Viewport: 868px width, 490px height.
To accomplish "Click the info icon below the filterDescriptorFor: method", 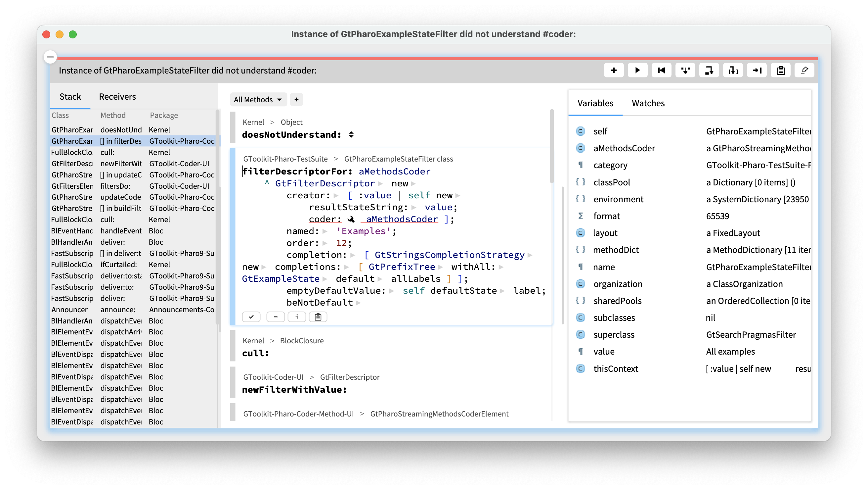I will (297, 317).
